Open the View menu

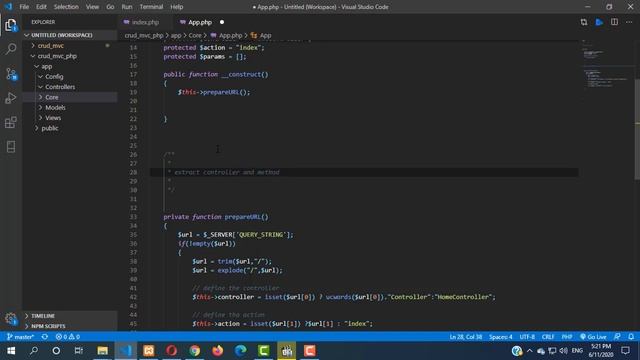click(x=92, y=7)
